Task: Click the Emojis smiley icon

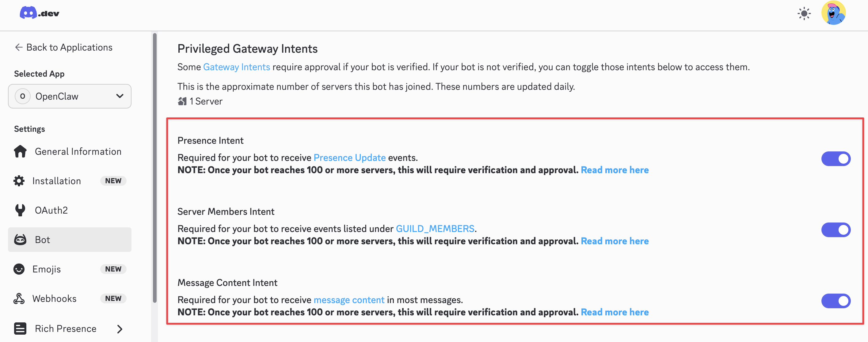Action: 19,269
